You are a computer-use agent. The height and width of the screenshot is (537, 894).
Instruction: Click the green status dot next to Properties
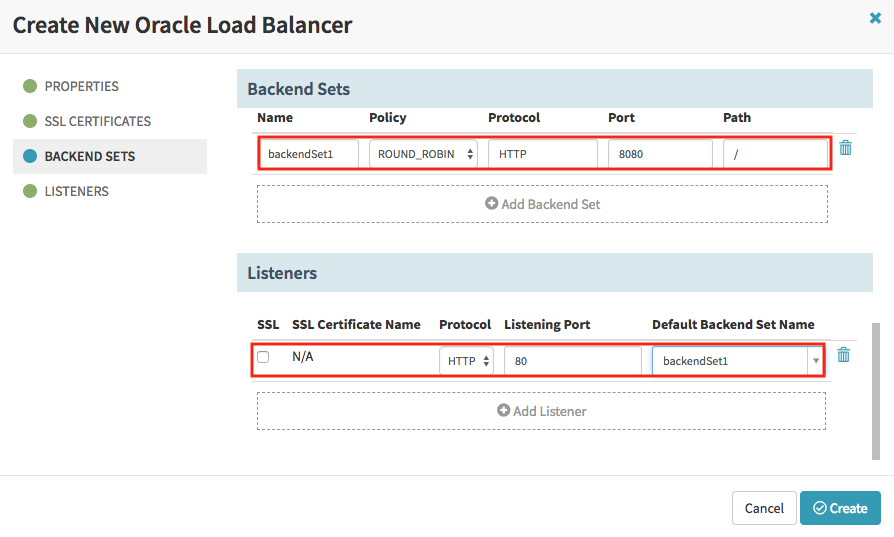30,86
